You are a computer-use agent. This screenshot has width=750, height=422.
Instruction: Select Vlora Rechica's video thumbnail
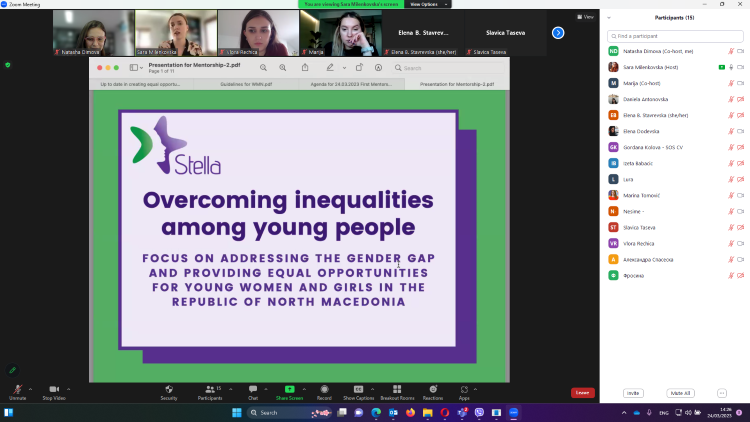click(258, 33)
